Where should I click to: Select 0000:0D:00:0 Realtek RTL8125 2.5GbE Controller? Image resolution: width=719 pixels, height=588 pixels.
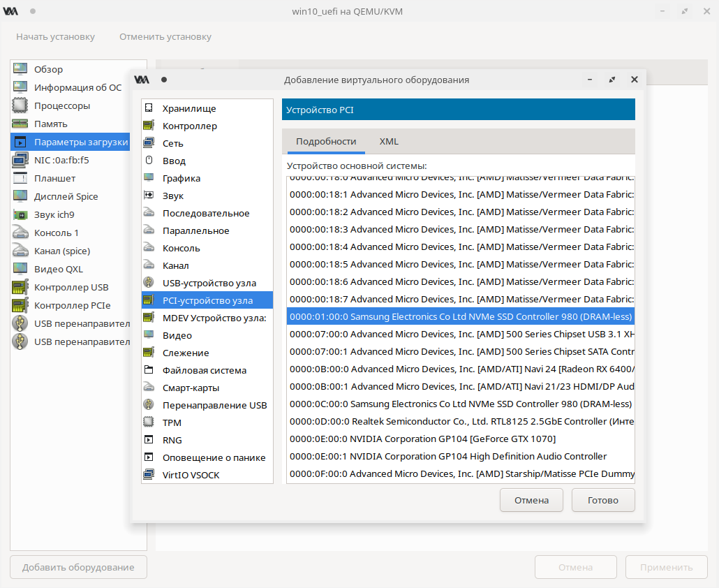click(x=461, y=421)
